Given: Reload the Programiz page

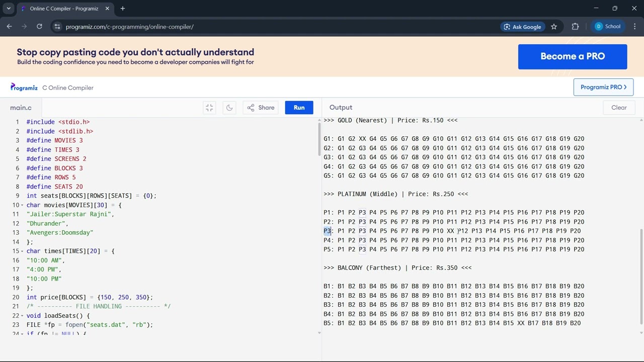Looking at the screenshot, I should [x=39, y=27].
